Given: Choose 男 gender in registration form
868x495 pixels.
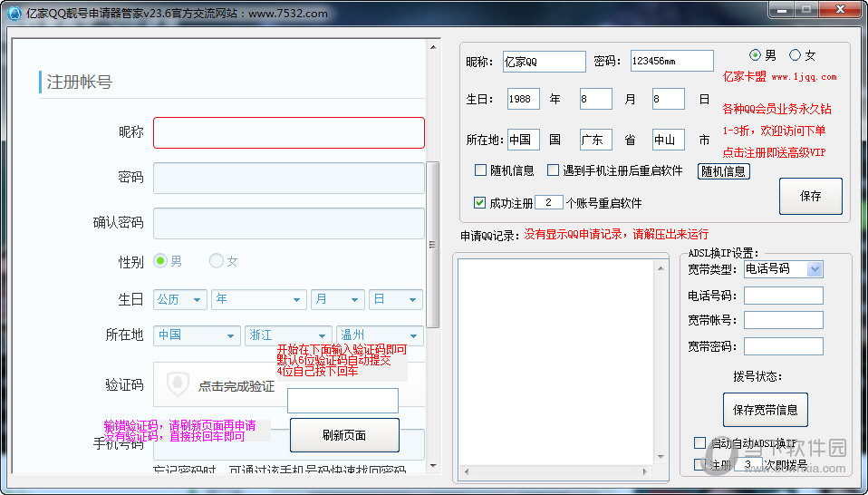Looking at the screenshot, I should (x=160, y=261).
